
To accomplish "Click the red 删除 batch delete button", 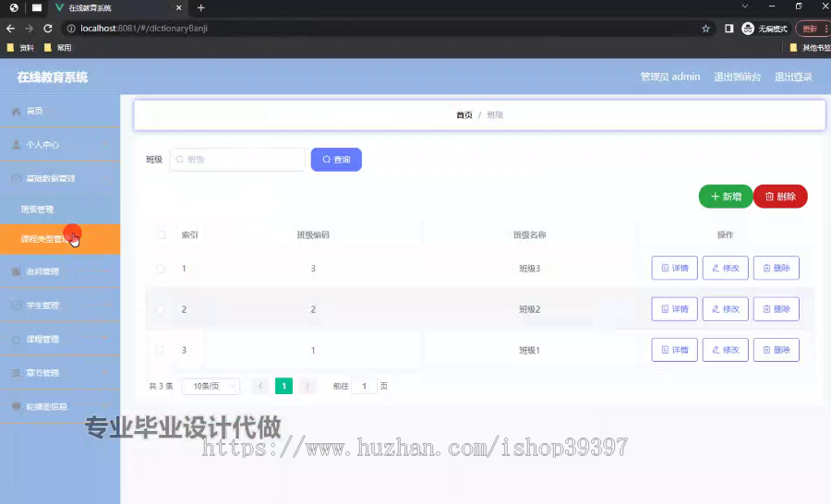I will (780, 197).
